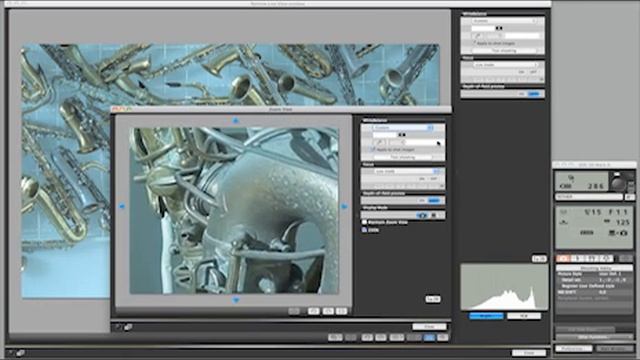This screenshot has width=640, height=360.
Task: Set Depth-of-field preview OFF in main panel
Action: point(534,94)
